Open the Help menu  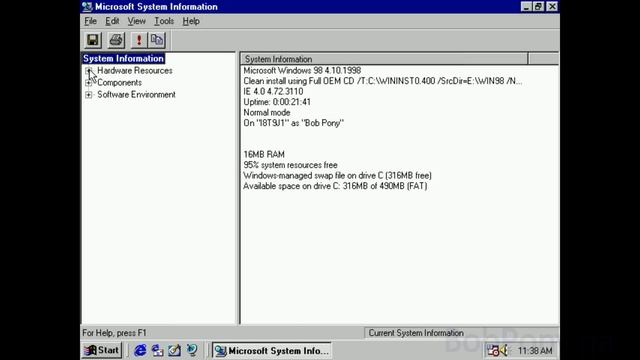pyautogui.click(x=191, y=21)
